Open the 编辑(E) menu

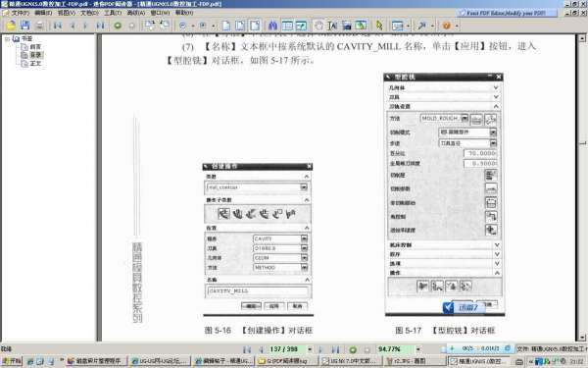[43, 13]
